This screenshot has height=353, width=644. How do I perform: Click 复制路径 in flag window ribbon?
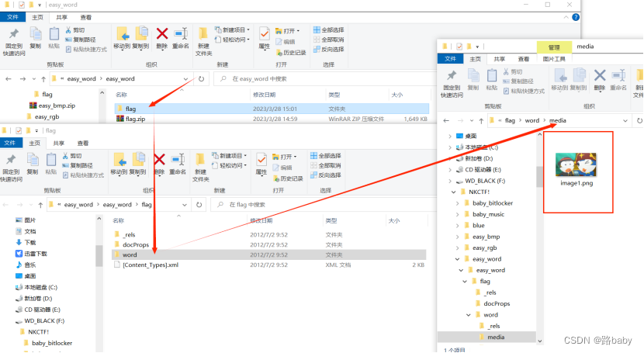coord(78,165)
